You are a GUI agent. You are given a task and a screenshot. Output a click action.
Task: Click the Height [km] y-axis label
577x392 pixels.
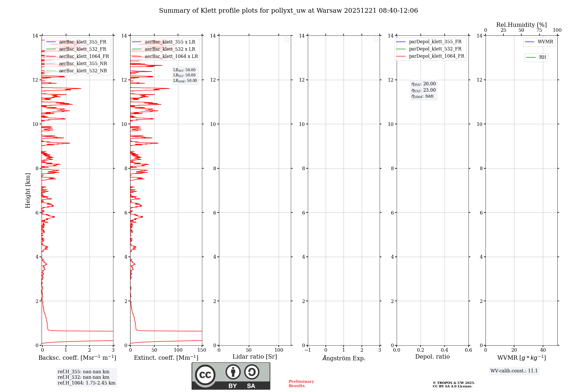point(28,191)
